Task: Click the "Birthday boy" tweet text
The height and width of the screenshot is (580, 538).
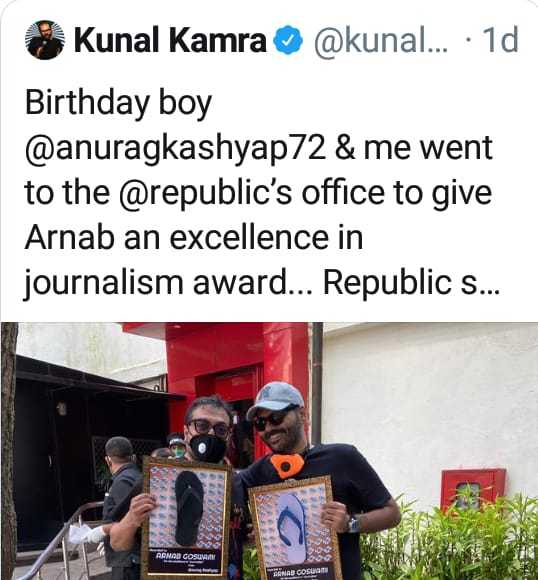Action: pos(118,104)
